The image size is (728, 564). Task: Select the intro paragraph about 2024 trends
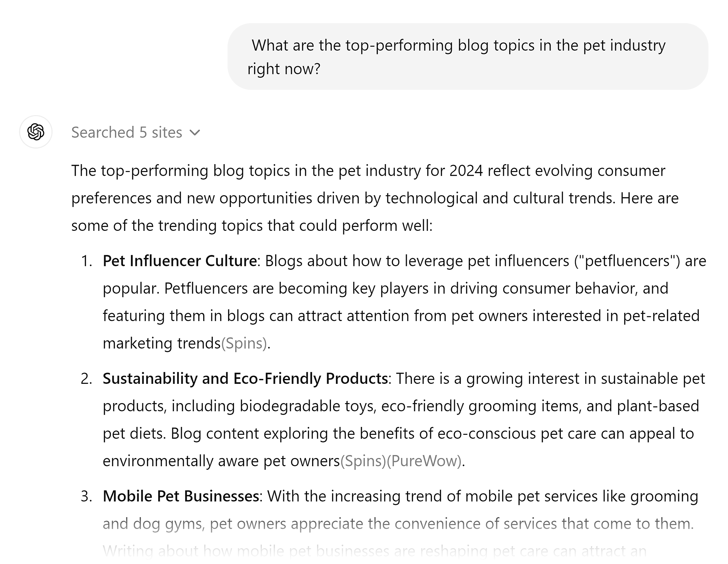tap(333, 198)
